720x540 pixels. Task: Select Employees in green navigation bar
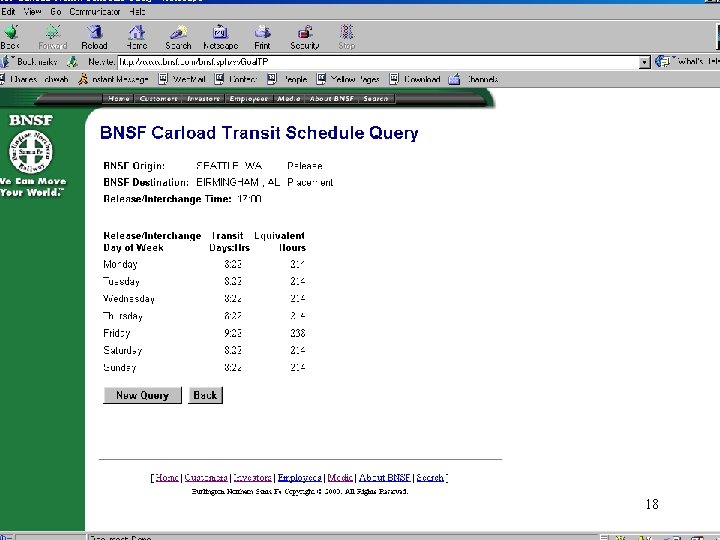click(248, 98)
